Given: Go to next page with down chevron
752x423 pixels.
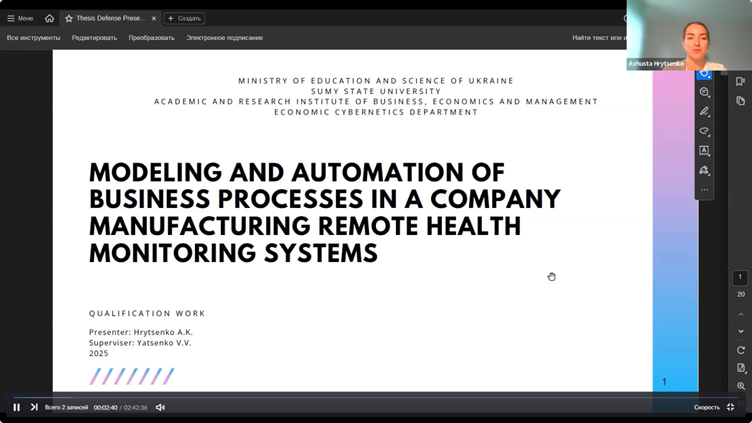Looking at the screenshot, I should (x=741, y=331).
